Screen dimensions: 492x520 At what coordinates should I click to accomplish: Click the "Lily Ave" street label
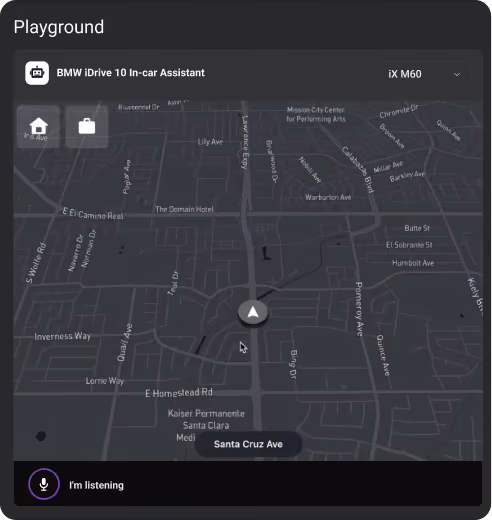[x=210, y=142]
